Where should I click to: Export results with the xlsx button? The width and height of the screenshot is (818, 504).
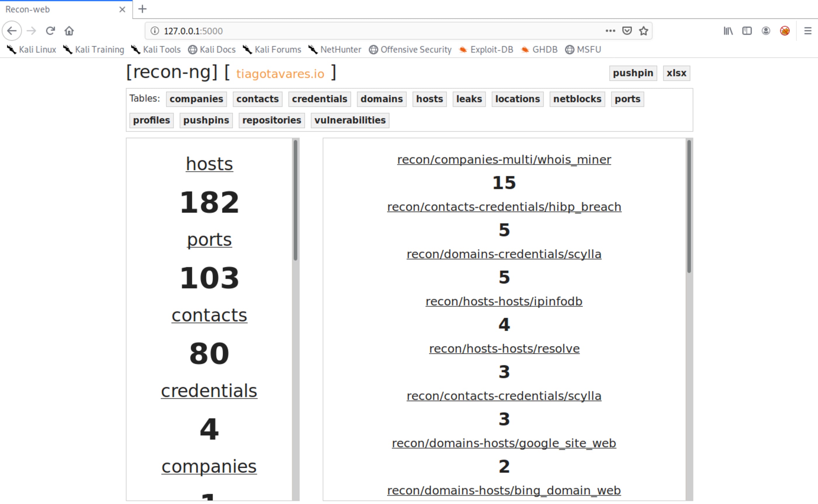click(676, 73)
